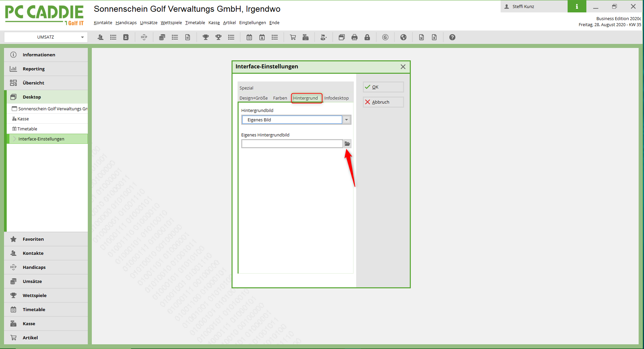Expand the Favoriten sidebar section
The height and width of the screenshot is (349, 644).
pos(33,239)
